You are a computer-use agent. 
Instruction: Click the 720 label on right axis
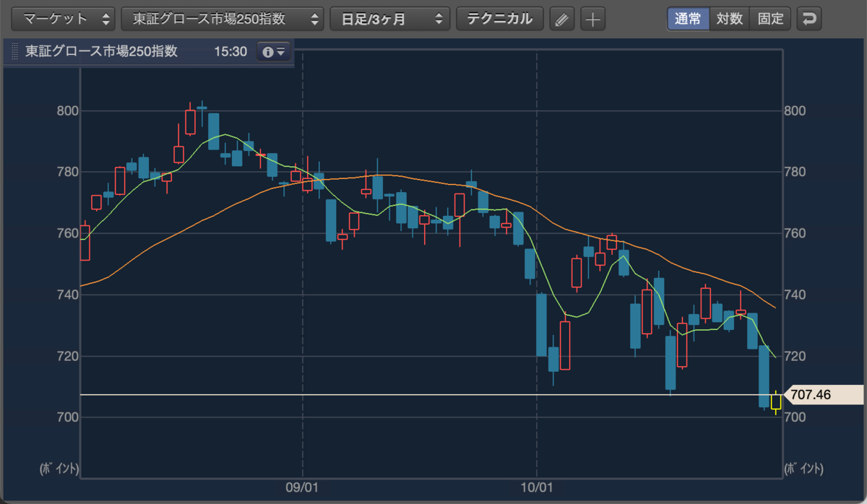(794, 357)
